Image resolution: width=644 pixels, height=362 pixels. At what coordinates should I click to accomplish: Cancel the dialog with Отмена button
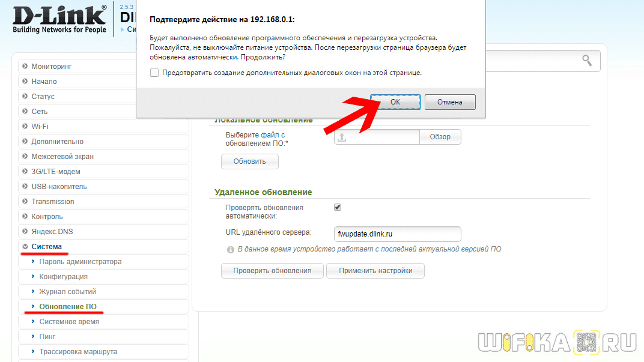tap(450, 102)
